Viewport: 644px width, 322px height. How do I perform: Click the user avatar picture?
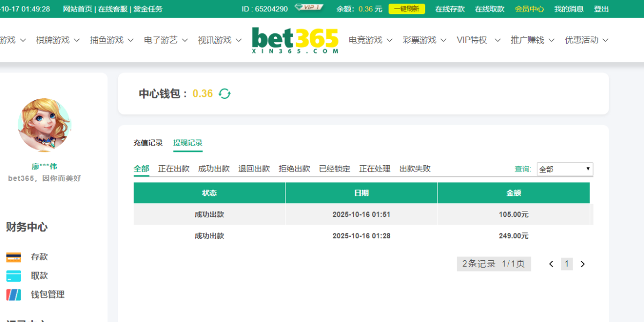pyautogui.click(x=44, y=125)
